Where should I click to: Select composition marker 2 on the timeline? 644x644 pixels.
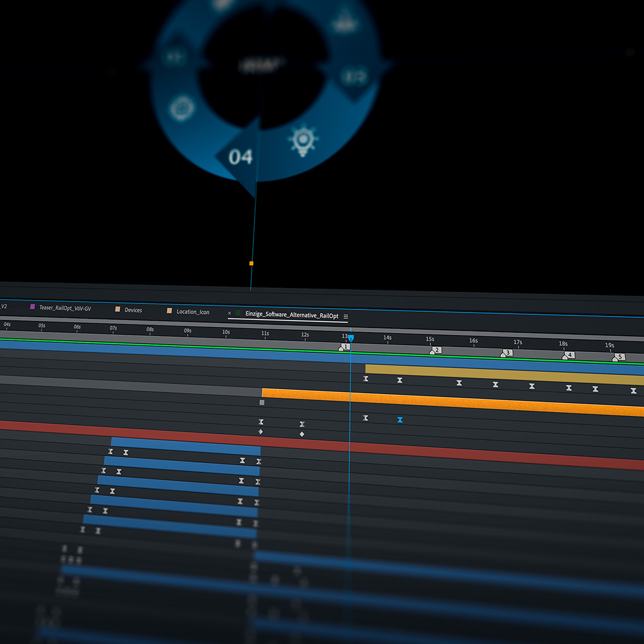(x=435, y=351)
